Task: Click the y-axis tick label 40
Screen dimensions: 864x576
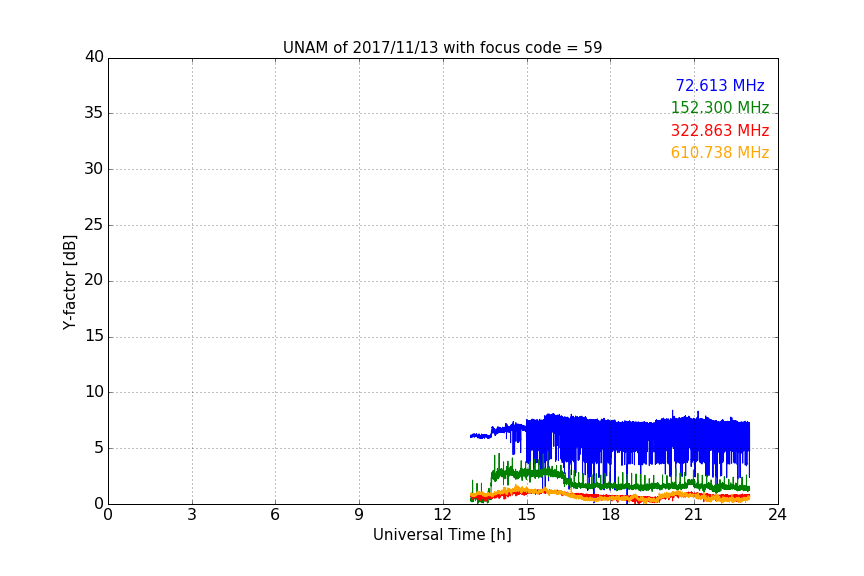Action: (94, 57)
